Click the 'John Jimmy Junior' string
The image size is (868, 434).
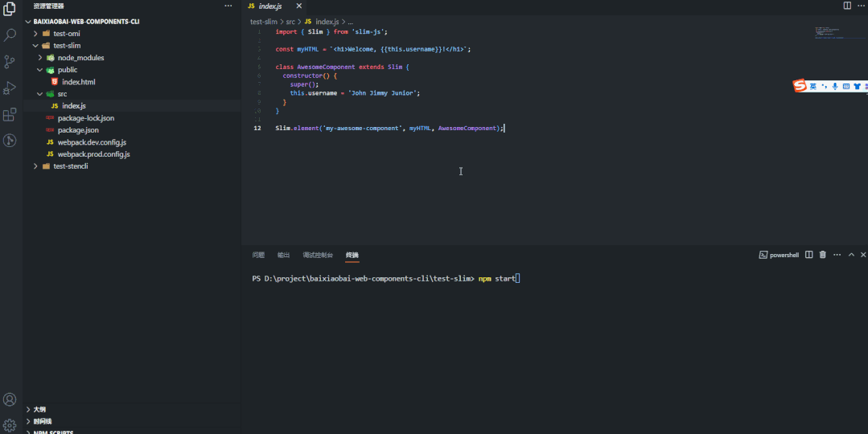[382, 93]
